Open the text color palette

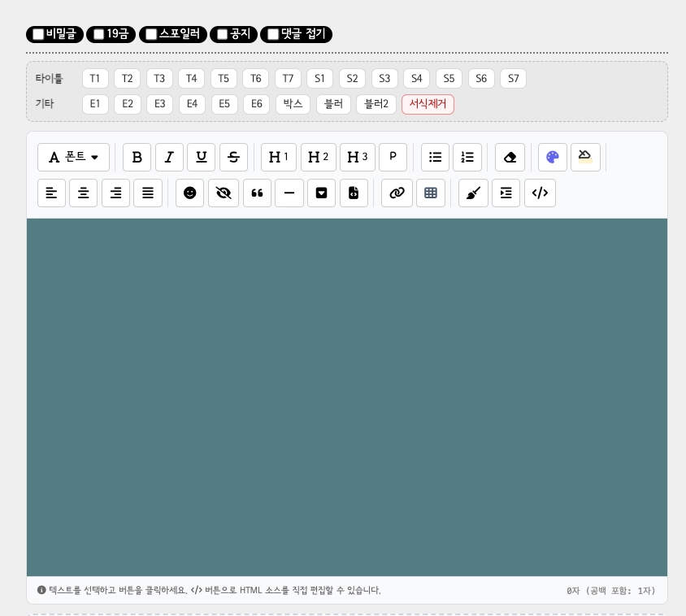[x=553, y=157]
